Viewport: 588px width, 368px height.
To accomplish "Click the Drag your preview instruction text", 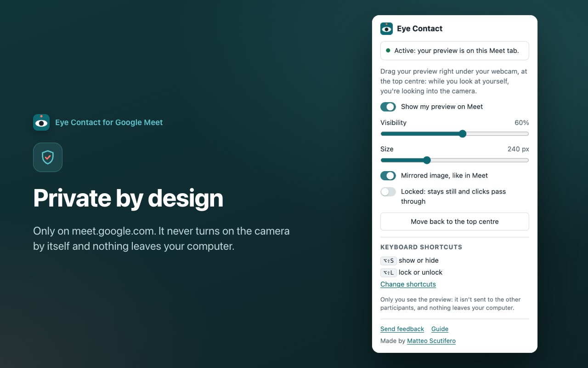I will click(454, 81).
